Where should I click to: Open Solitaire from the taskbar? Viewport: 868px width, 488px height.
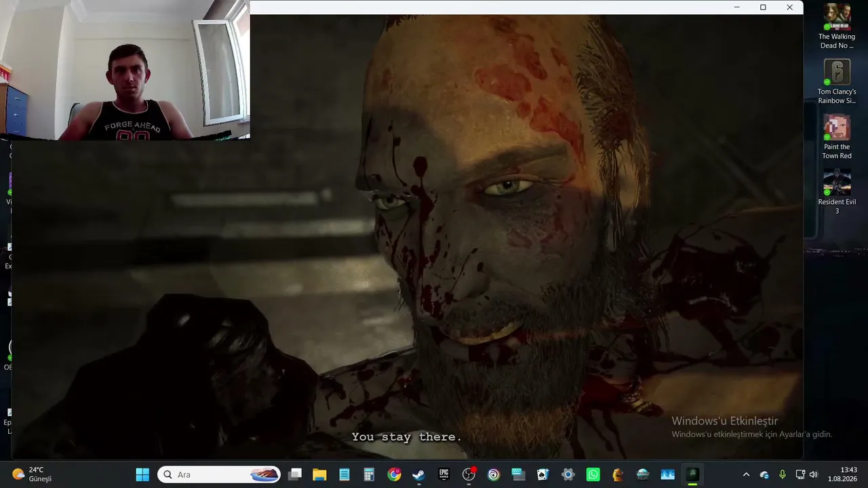click(543, 474)
